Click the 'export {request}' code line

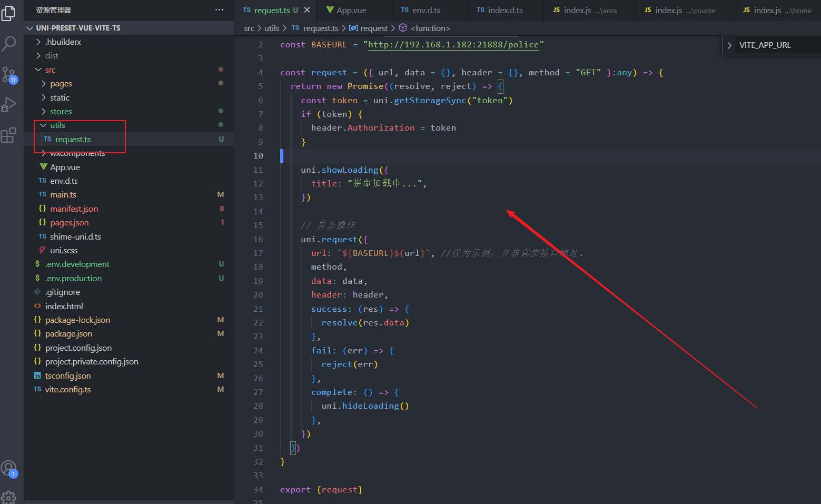tap(321, 489)
